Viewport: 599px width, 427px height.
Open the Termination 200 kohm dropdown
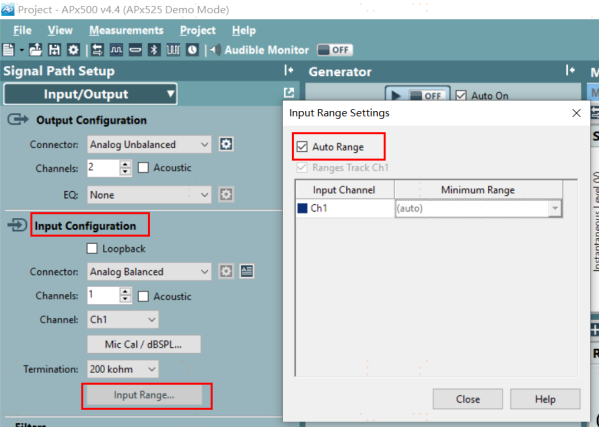click(x=123, y=369)
